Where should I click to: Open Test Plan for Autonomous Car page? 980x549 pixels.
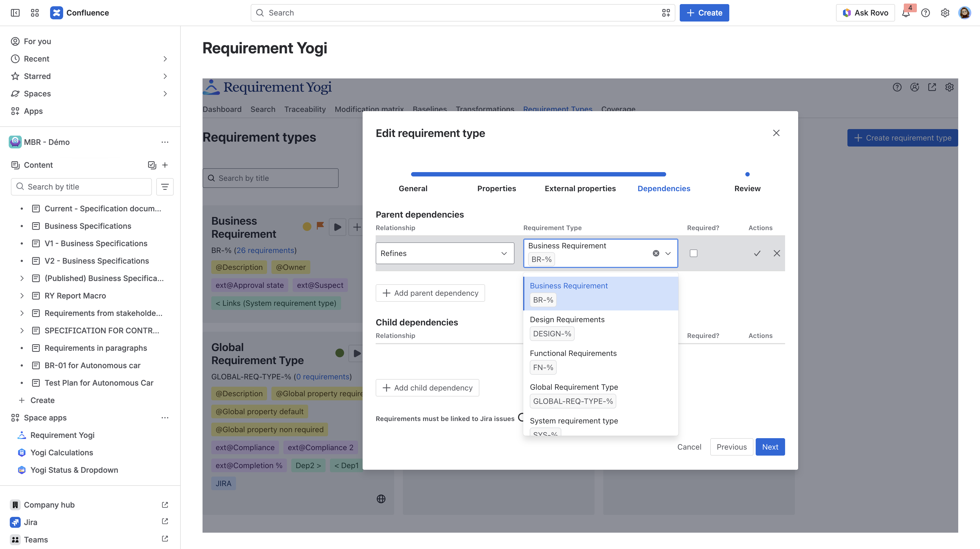click(x=99, y=383)
